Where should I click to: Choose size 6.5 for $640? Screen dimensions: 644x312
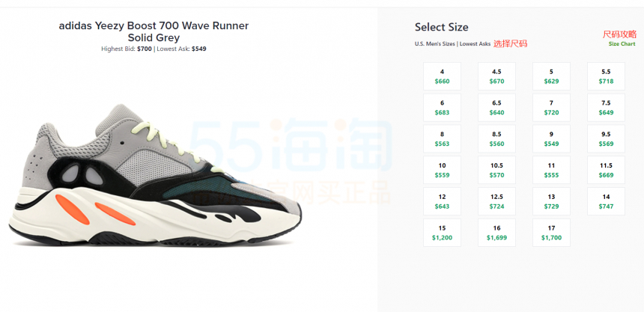496,108
